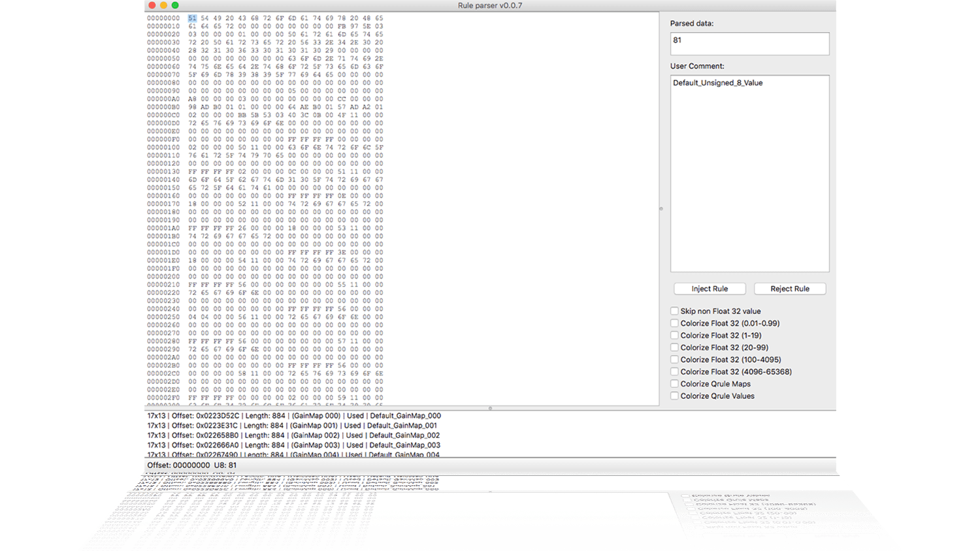
Task: Check Colorize Float 32 (1-19)
Action: [x=674, y=335]
